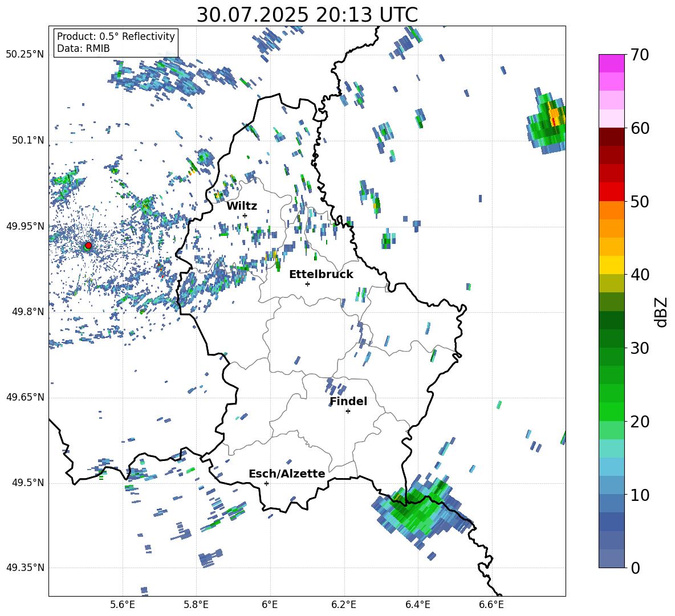Click the 6.2°E longitude label
Image resolution: width=675 pixels, height=616 pixels.
(x=344, y=605)
